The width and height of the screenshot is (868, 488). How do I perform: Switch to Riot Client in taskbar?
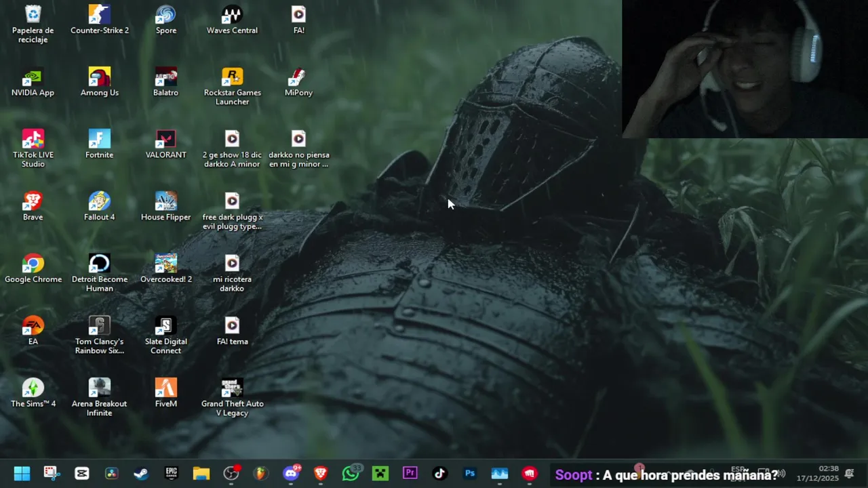(x=530, y=473)
